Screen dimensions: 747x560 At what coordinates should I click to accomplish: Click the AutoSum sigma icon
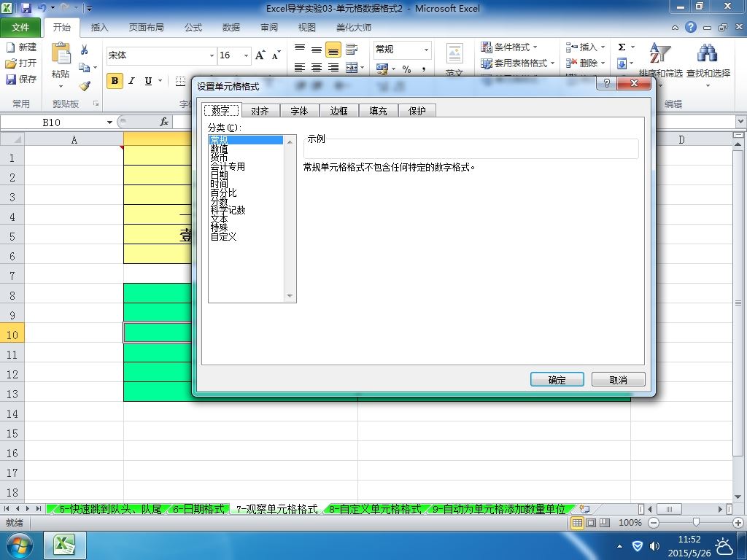click(x=622, y=47)
